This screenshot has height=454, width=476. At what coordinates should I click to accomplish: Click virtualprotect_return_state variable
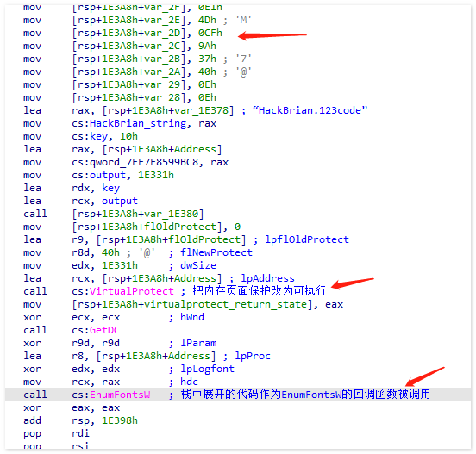225,304
